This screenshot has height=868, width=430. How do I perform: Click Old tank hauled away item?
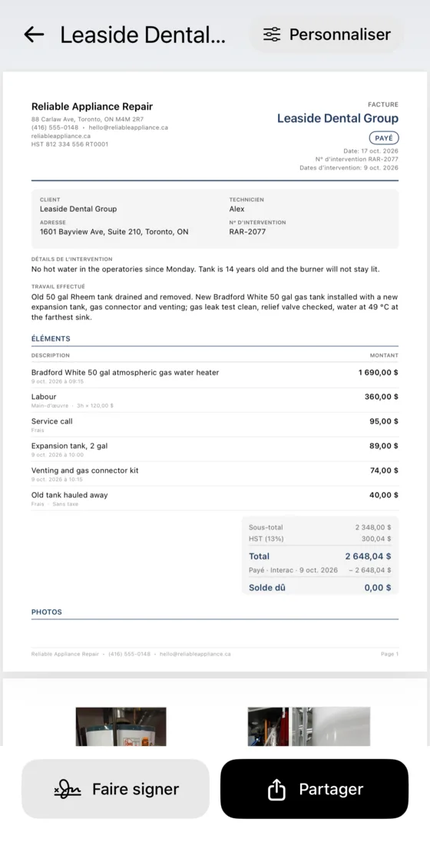(x=214, y=498)
